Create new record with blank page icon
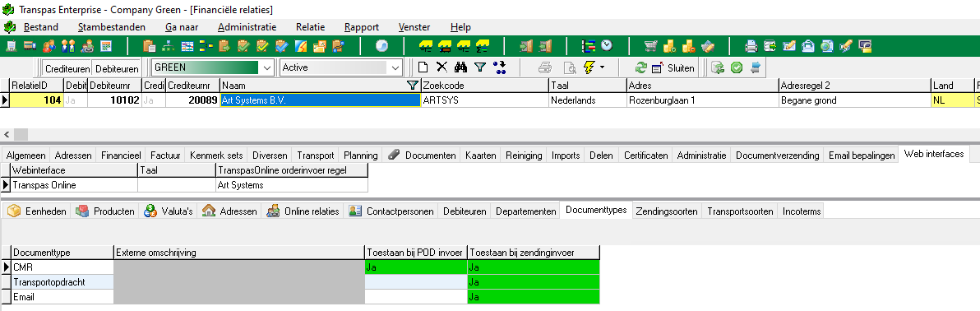Screen dimensions: 980x311 [x=423, y=67]
